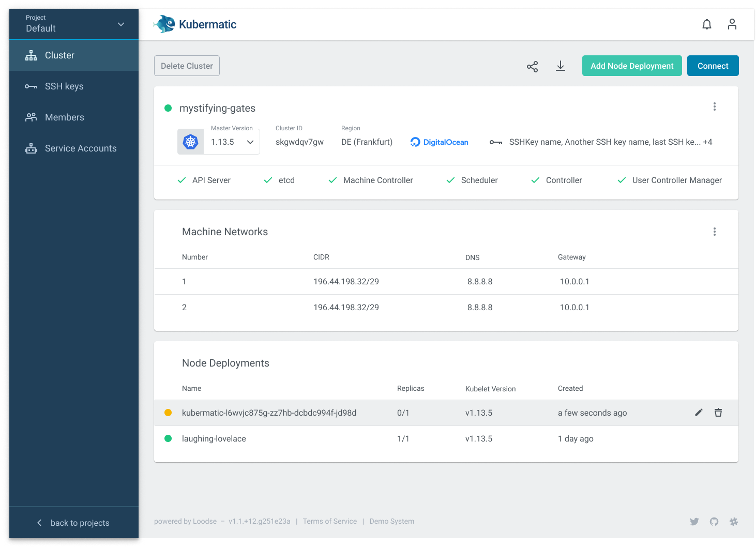Click the SSH key names list text
756x548 pixels.
(x=611, y=142)
